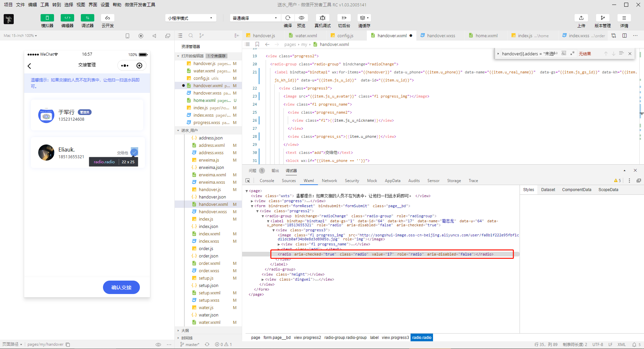Detach the simulator into a separate window
This screenshot has width=644, height=349.
(168, 36)
